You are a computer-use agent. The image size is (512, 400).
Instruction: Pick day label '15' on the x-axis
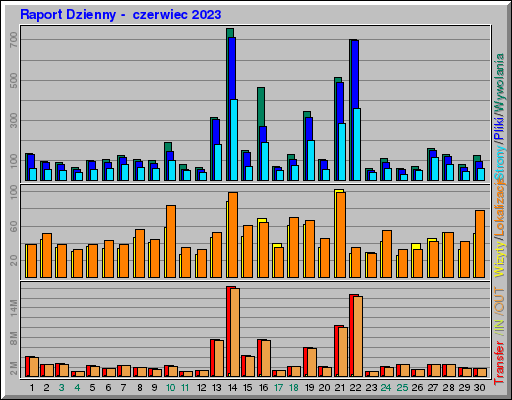click(247, 388)
